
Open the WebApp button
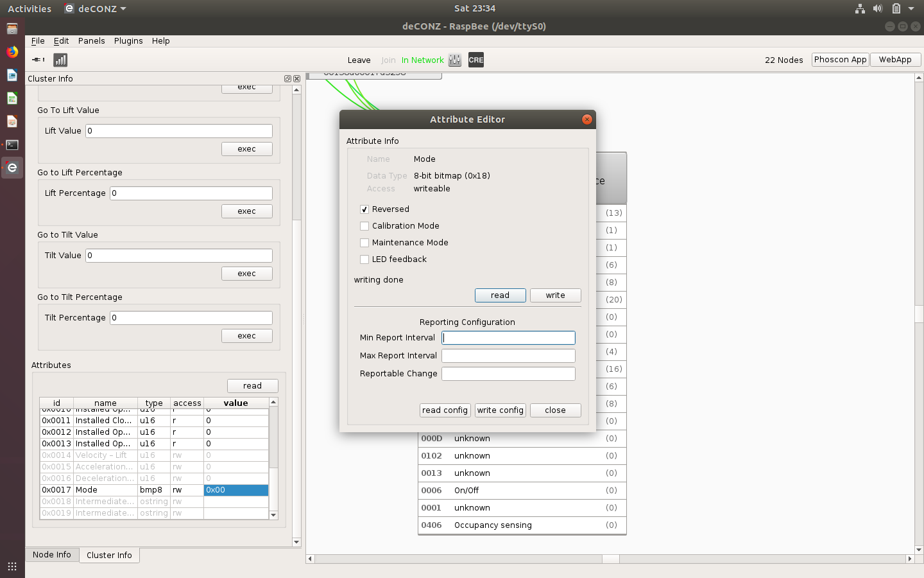(x=895, y=60)
